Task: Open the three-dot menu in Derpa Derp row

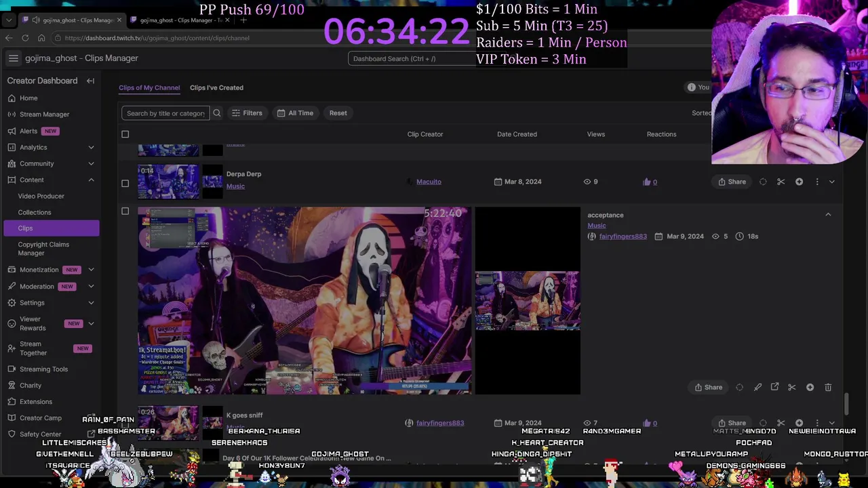Action: coord(817,182)
